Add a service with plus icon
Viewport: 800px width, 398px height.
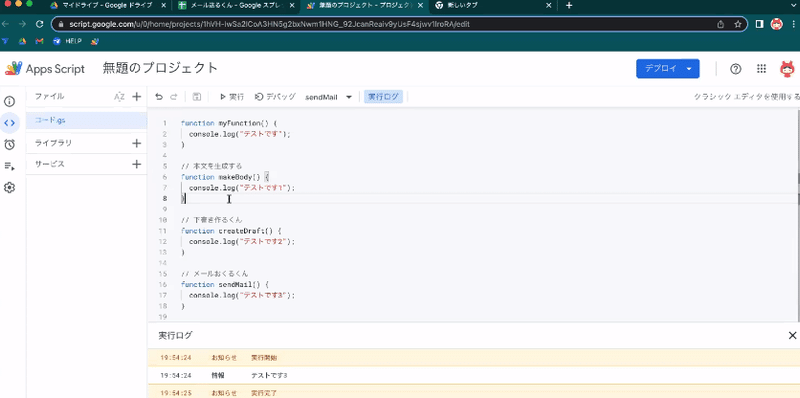click(136, 164)
